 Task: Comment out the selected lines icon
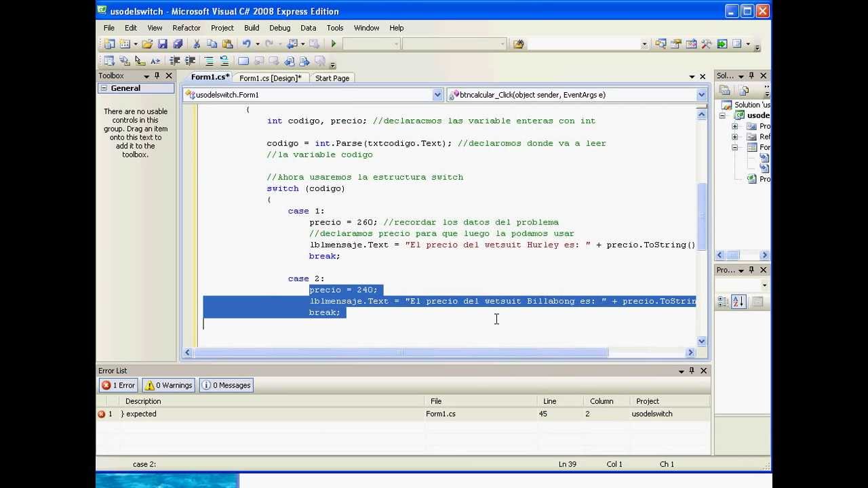coord(209,61)
